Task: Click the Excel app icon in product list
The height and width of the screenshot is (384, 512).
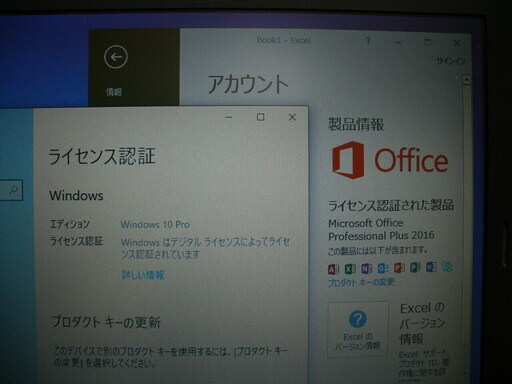Action: 350,269
